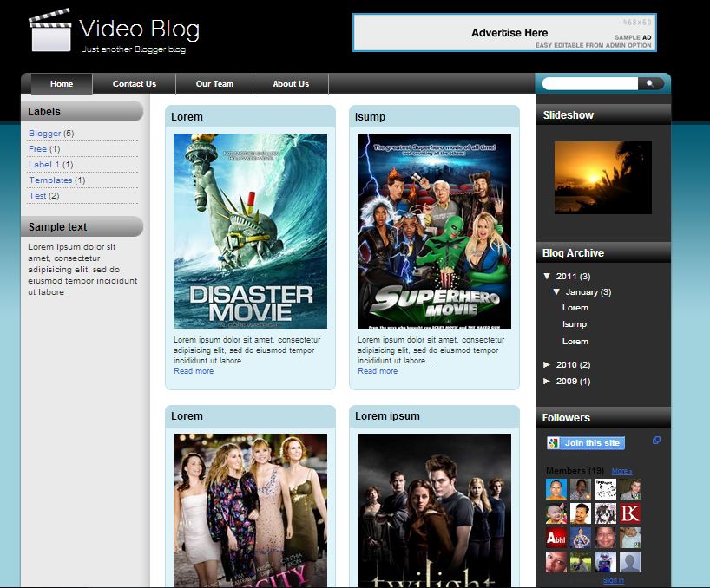The image size is (710, 588).
Task: Click Read more under the Superhero Movie post
Action: tap(378, 371)
